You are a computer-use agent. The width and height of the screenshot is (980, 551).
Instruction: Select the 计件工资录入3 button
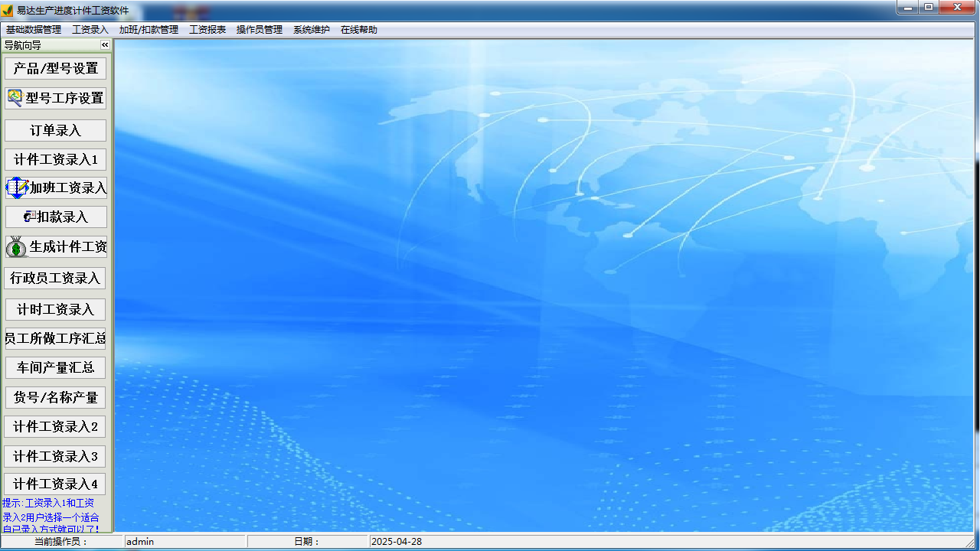click(x=56, y=456)
